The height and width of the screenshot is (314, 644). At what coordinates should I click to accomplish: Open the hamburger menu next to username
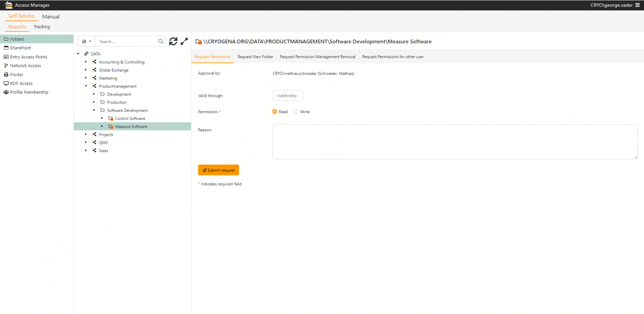coord(637,5)
